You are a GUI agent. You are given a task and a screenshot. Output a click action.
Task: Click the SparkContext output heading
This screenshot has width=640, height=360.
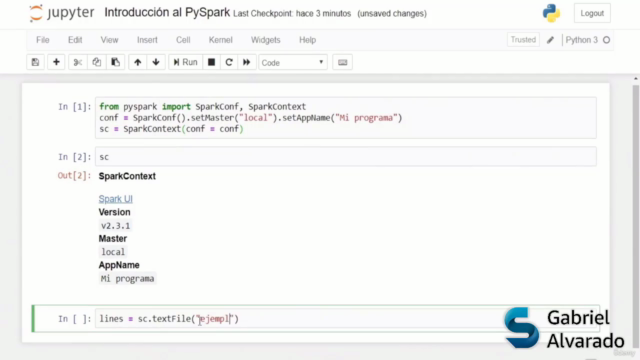[127, 176]
